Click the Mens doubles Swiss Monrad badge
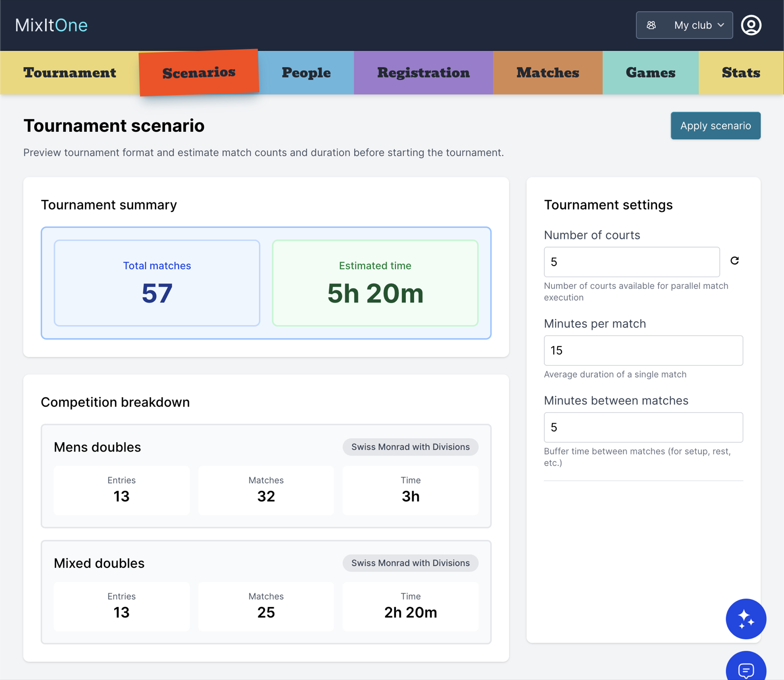 410,447
